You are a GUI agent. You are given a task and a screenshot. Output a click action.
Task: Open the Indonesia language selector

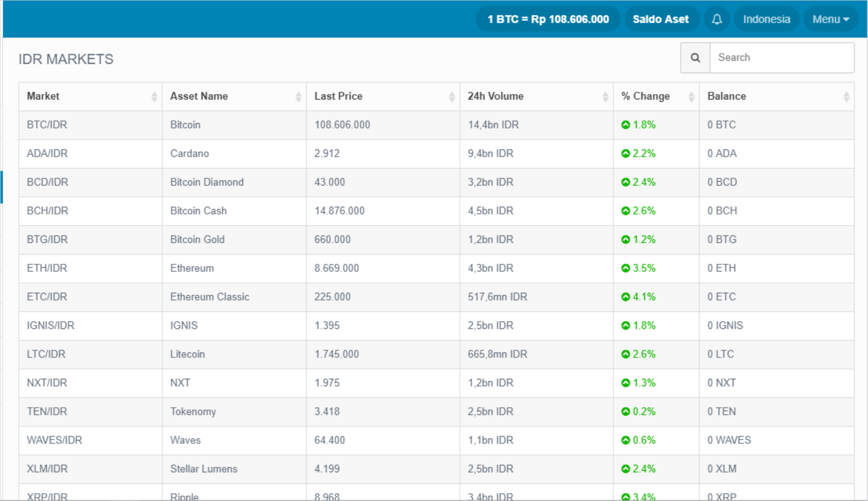766,19
